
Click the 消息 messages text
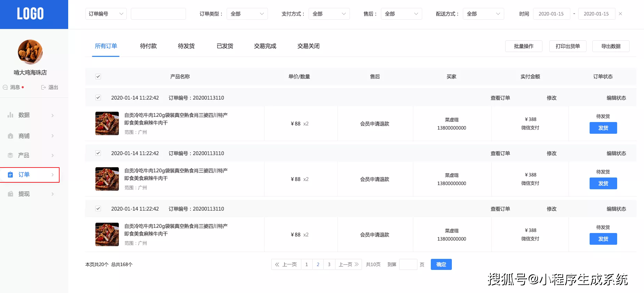click(15, 87)
